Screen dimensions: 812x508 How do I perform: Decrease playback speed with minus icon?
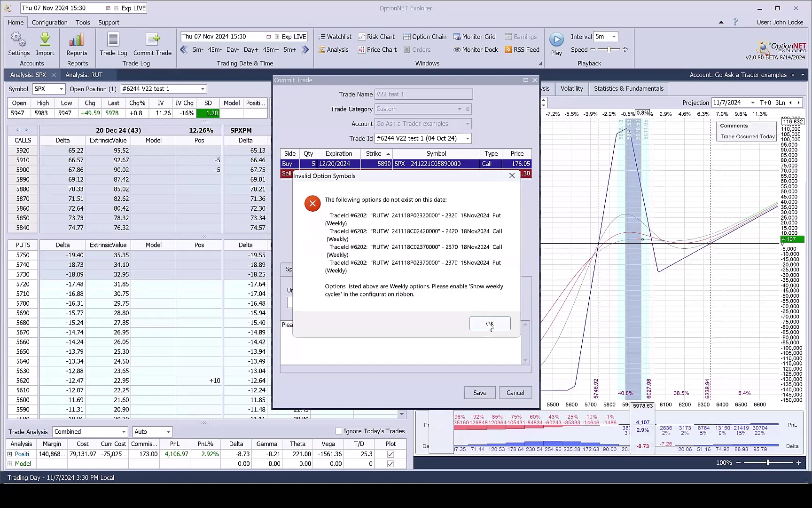click(x=593, y=49)
